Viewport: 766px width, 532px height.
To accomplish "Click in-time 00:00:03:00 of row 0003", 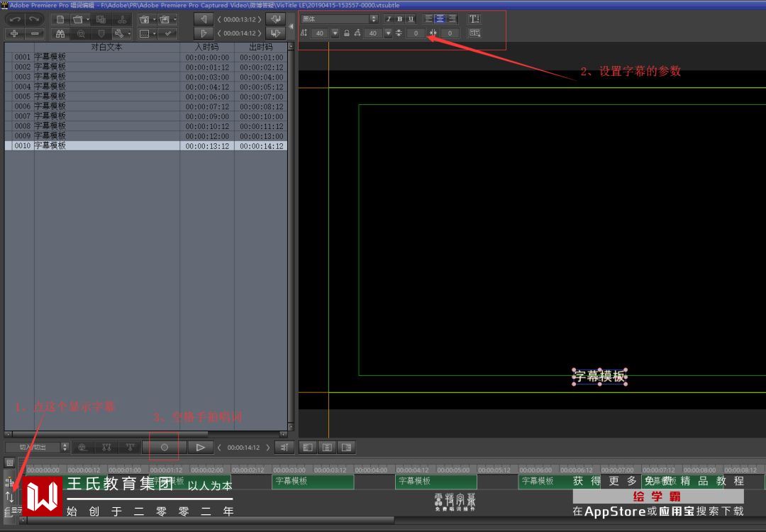I will (x=207, y=77).
